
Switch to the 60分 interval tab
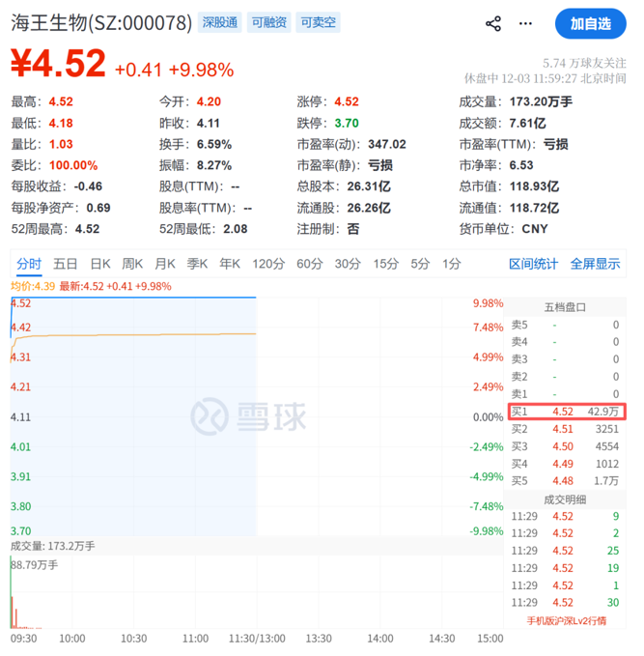click(310, 264)
